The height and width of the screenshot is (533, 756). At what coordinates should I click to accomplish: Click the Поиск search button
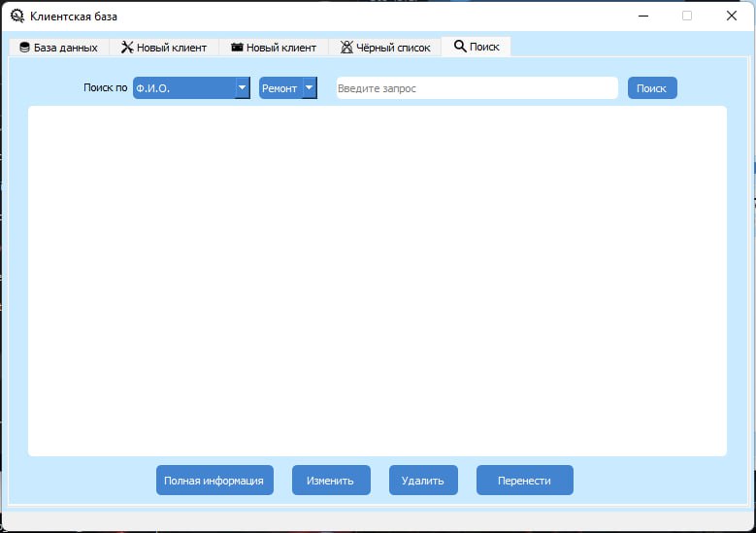[x=652, y=87]
